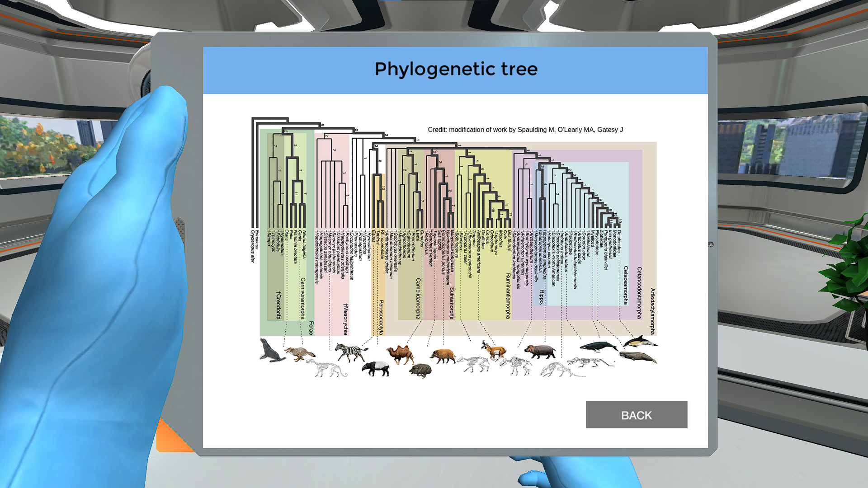Select the Cetaceamorpha clade label

click(x=626, y=285)
